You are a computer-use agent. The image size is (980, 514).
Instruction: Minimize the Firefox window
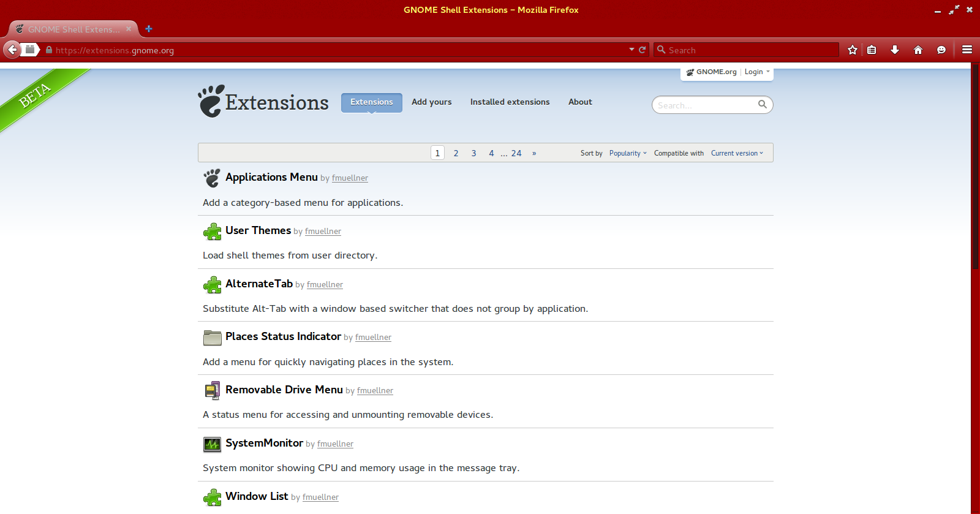[x=937, y=10]
